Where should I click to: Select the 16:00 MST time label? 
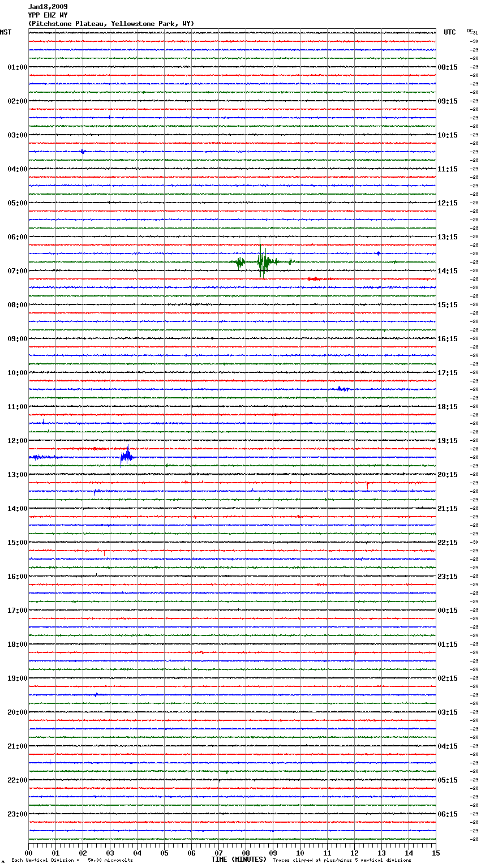18,577
